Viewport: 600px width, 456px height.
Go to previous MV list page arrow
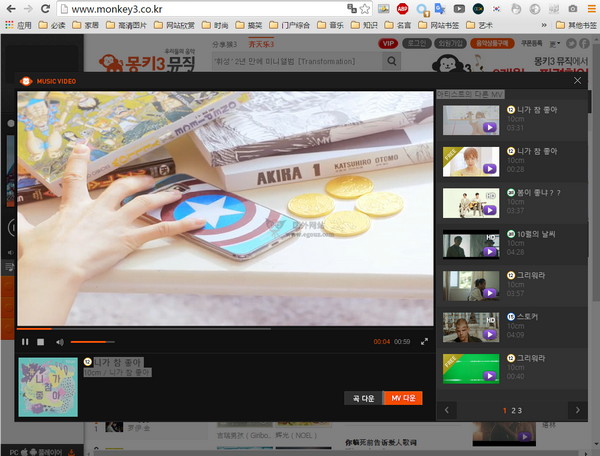(x=447, y=410)
